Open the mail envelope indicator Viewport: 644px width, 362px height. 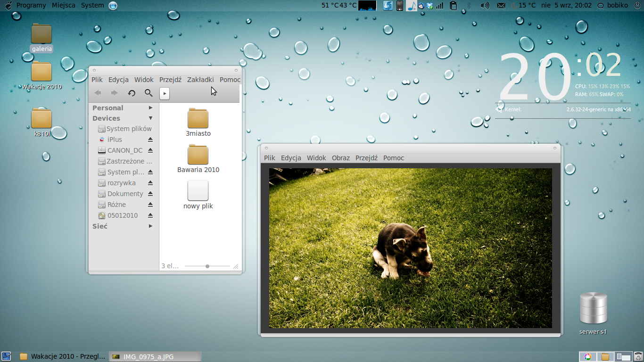[501, 6]
